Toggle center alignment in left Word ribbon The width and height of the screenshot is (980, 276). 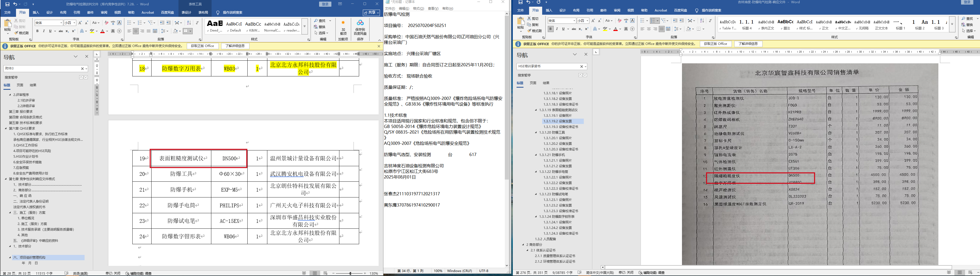[x=136, y=31]
